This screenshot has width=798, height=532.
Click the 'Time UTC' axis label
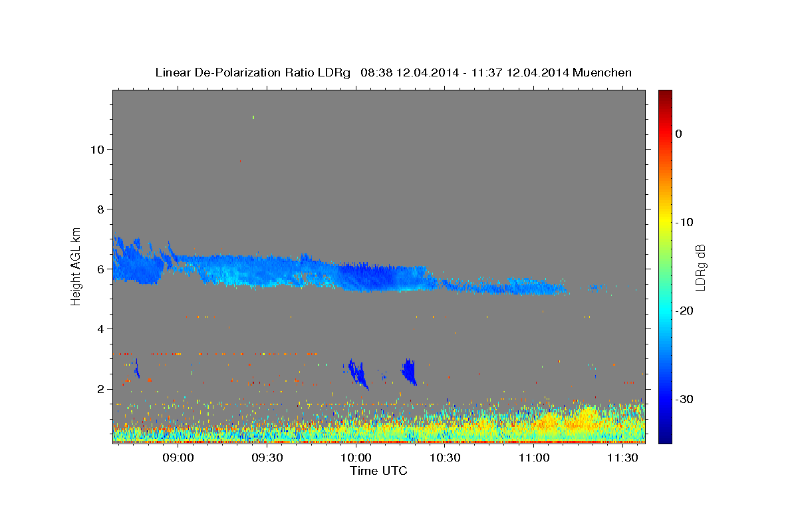(x=378, y=471)
